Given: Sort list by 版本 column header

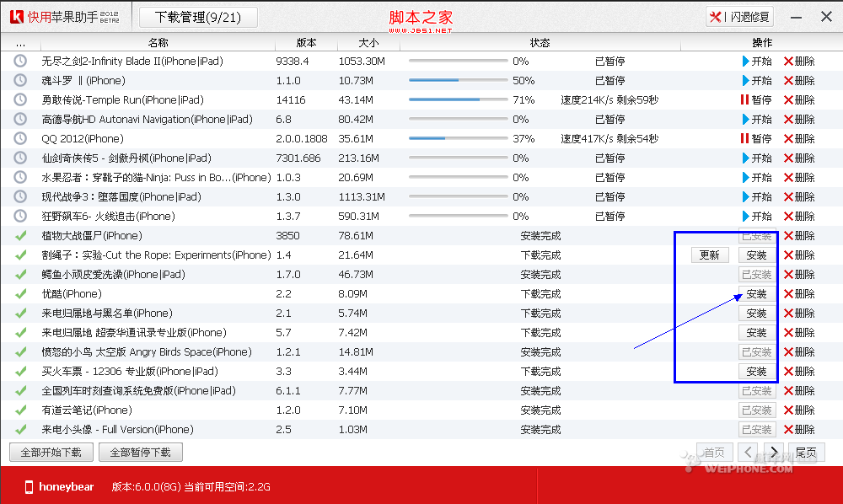Looking at the screenshot, I should click(307, 42).
